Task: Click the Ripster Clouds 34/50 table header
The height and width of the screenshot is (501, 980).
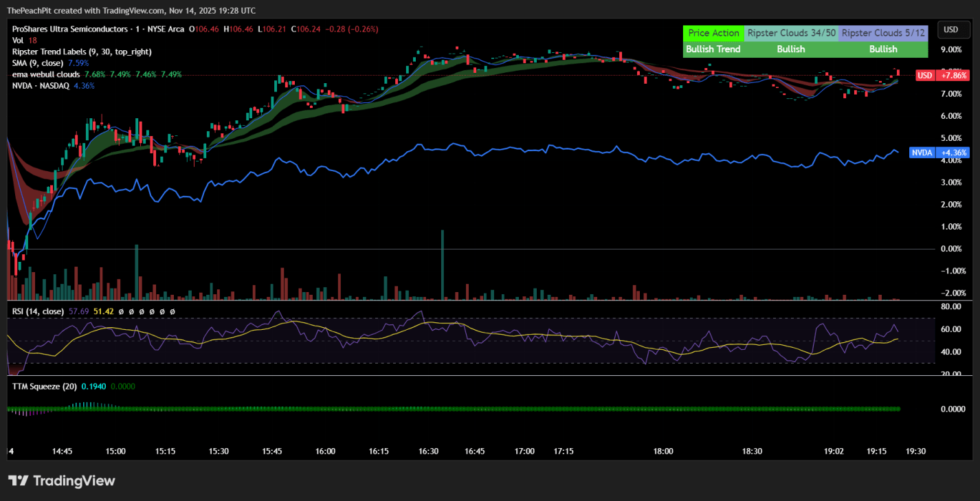Action: tap(791, 33)
